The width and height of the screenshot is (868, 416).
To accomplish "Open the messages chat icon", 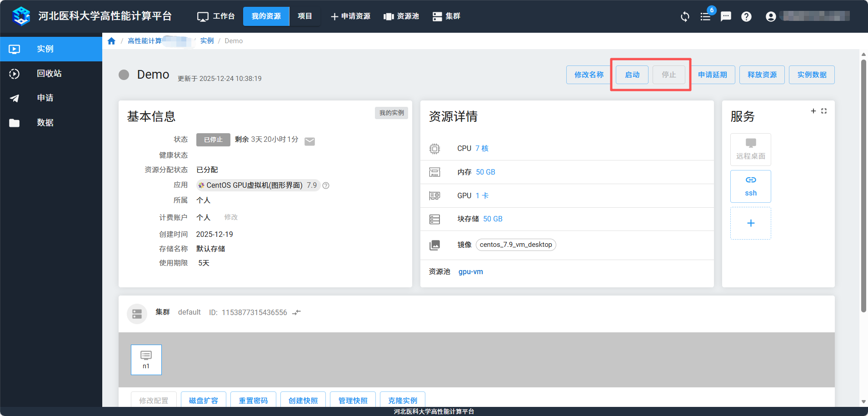I will 726,17.
